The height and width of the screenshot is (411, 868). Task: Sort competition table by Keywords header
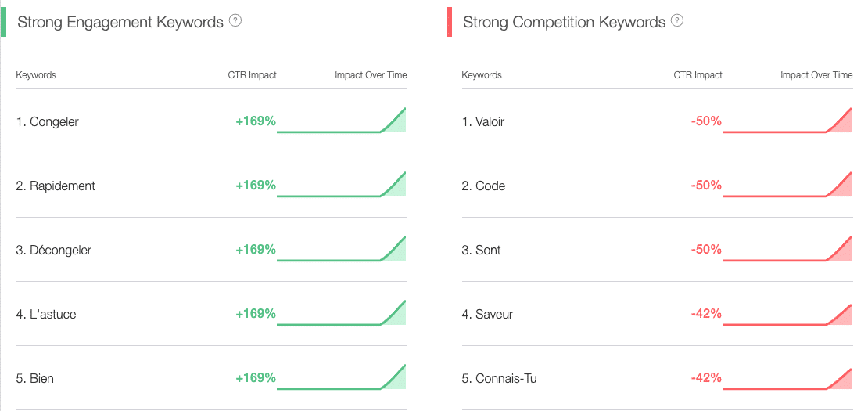[482, 75]
